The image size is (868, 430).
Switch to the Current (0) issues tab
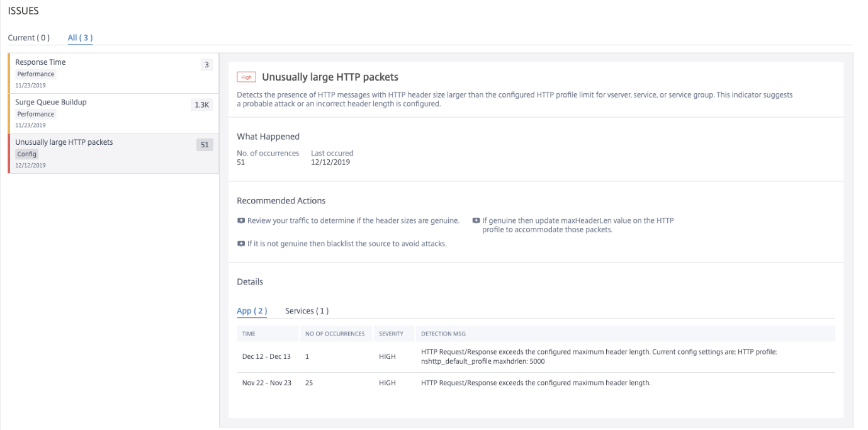point(29,38)
